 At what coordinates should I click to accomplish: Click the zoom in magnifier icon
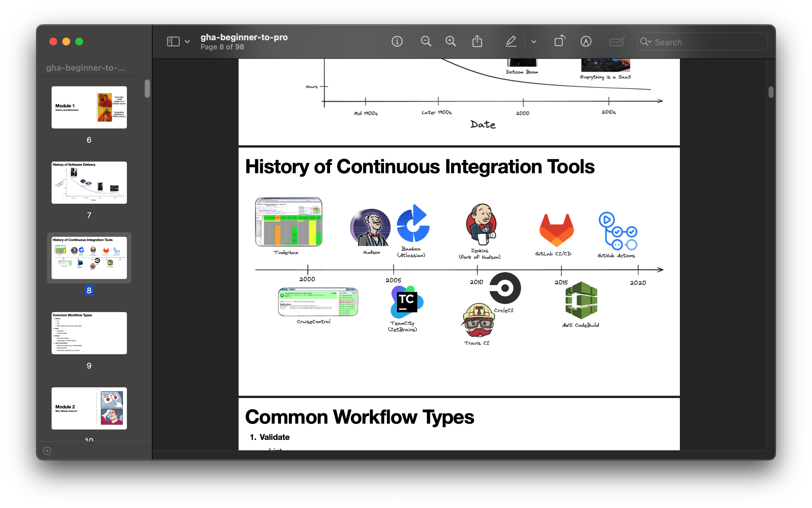[x=451, y=42]
